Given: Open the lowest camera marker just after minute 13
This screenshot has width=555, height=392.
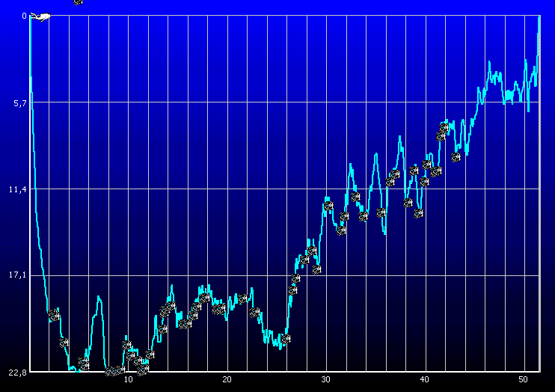Looking at the screenshot, I should coord(162,329).
